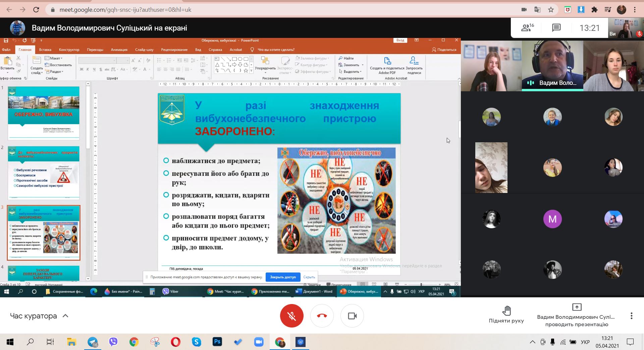Reload the Meet page
The height and width of the screenshot is (350, 644).
pyautogui.click(x=36, y=10)
